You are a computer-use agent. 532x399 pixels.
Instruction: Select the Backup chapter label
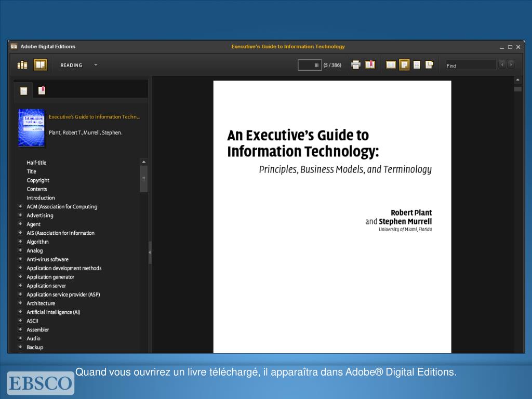coord(35,348)
